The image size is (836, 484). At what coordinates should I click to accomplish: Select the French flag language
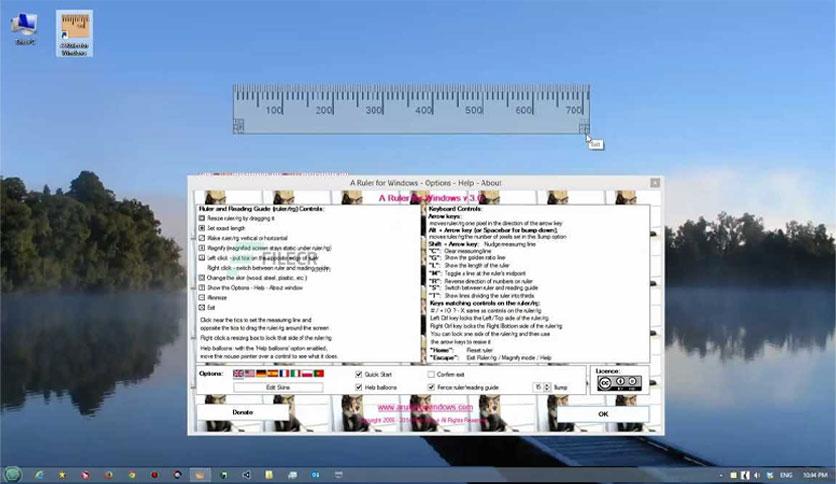click(284, 374)
